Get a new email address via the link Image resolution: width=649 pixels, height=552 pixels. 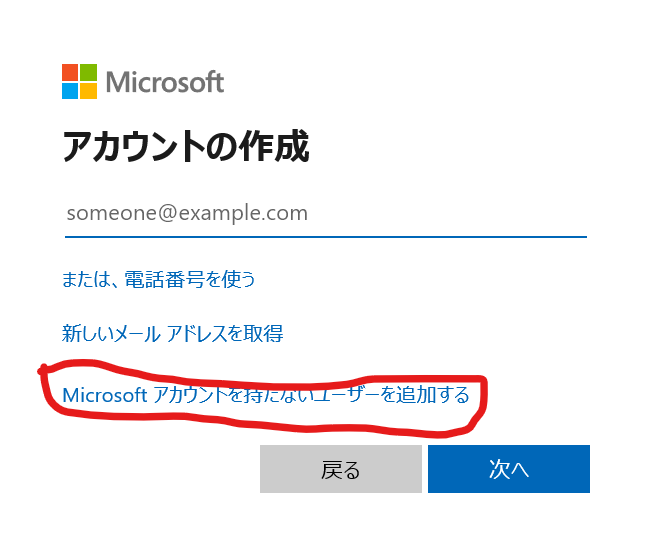(x=173, y=334)
